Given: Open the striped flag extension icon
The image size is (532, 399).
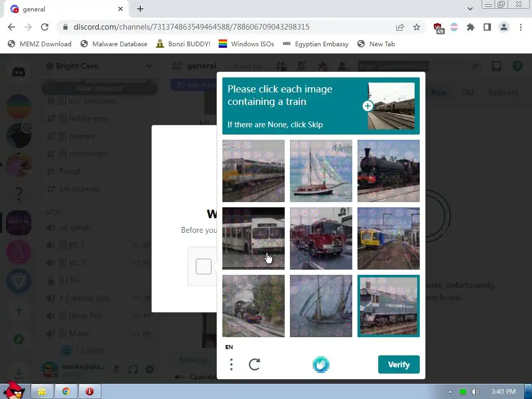Looking at the screenshot, I should (454, 27).
